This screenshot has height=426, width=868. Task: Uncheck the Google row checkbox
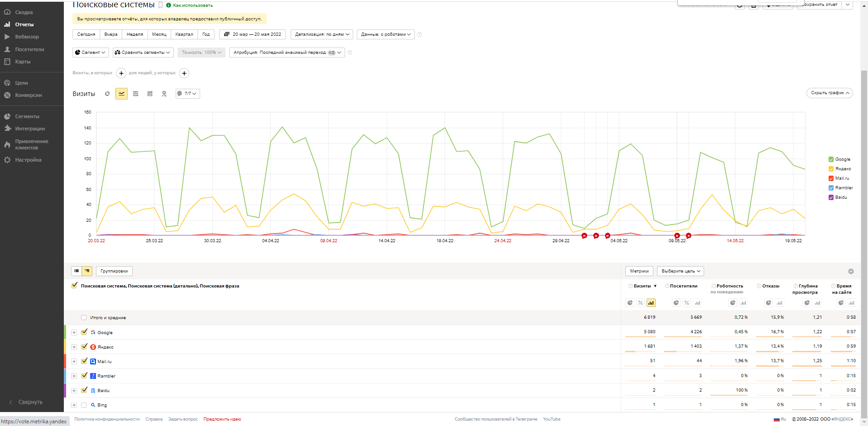coord(84,332)
